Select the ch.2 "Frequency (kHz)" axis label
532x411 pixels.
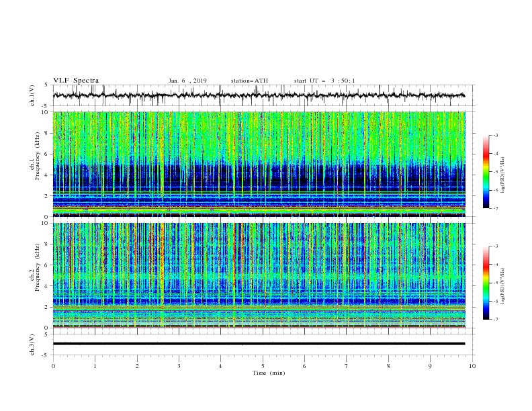tap(38, 267)
